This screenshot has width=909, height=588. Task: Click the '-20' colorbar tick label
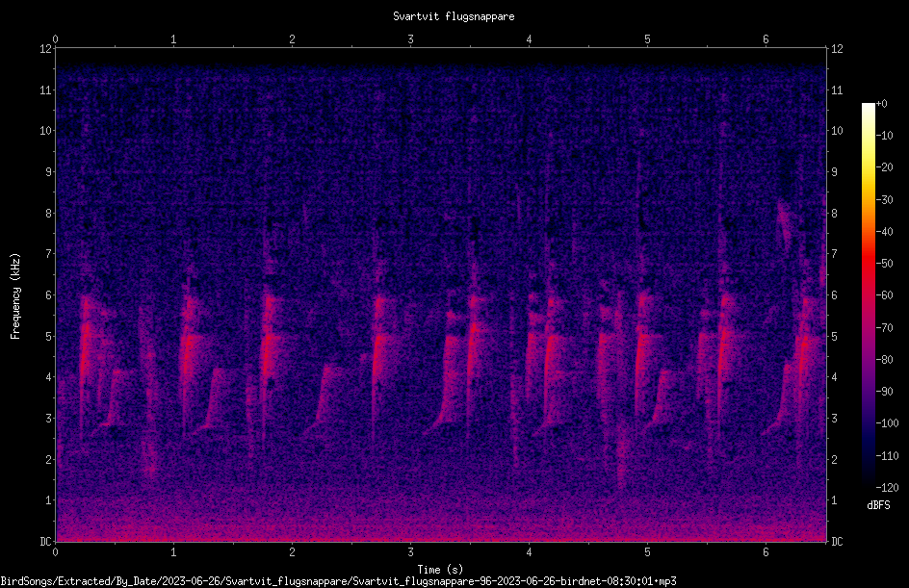coord(884,167)
